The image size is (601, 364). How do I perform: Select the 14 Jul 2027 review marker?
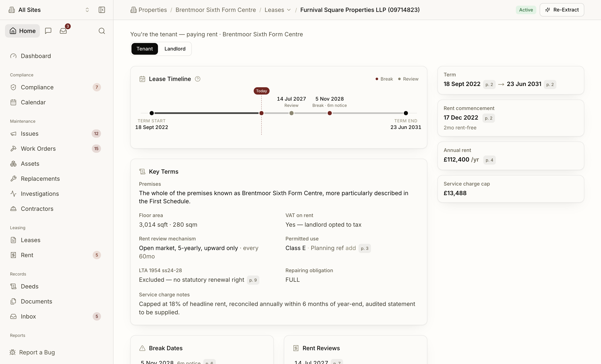tap(291, 113)
